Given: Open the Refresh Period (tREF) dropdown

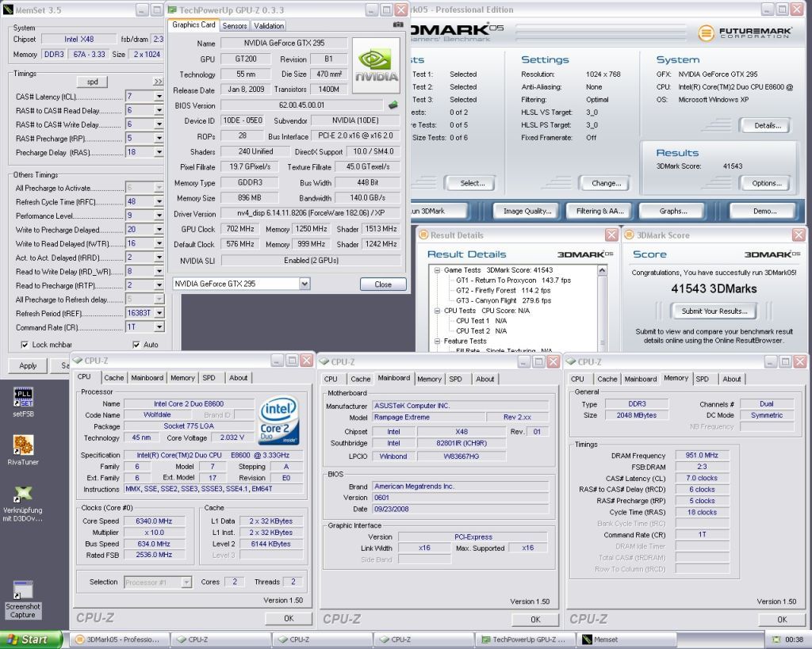Looking at the screenshot, I should [x=159, y=312].
